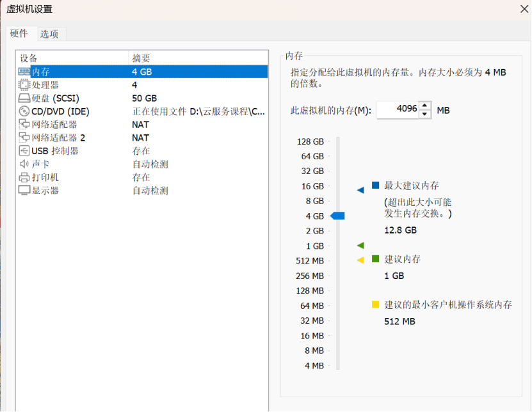The height and width of the screenshot is (412, 532).
Task: Click the 8 MB mark on the memory scale
Action: click(x=314, y=351)
